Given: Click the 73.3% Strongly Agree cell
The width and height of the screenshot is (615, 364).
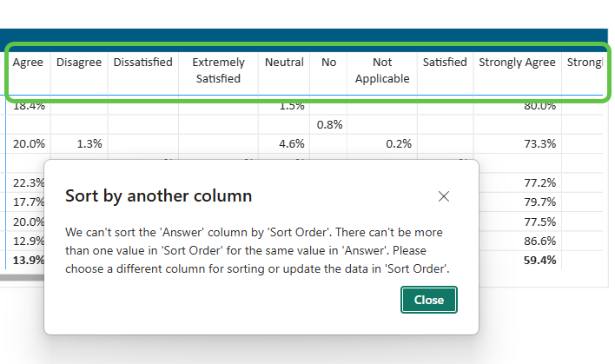Looking at the screenshot, I should point(540,144).
